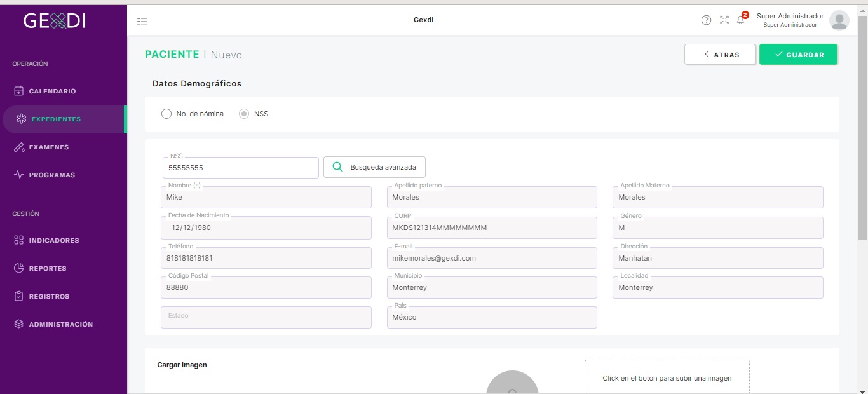Click the Programas pulse icon in sidebar
Image resolution: width=868 pixels, height=394 pixels.
point(19,175)
